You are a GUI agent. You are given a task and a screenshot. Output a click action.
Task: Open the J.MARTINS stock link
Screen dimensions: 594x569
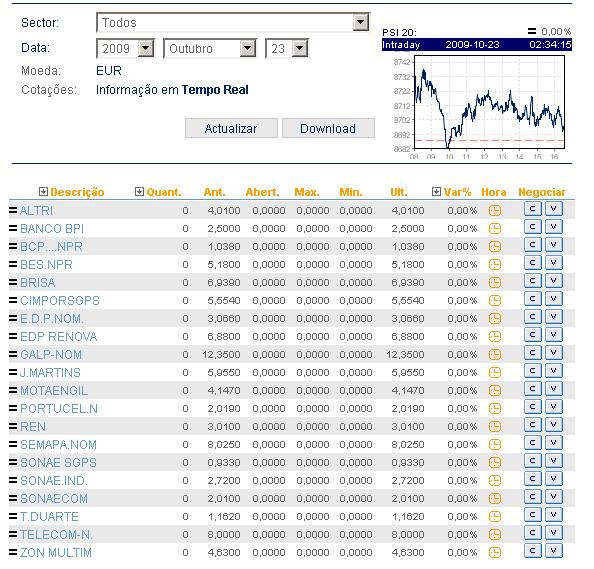pyautogui.click(x=50, y=372)
